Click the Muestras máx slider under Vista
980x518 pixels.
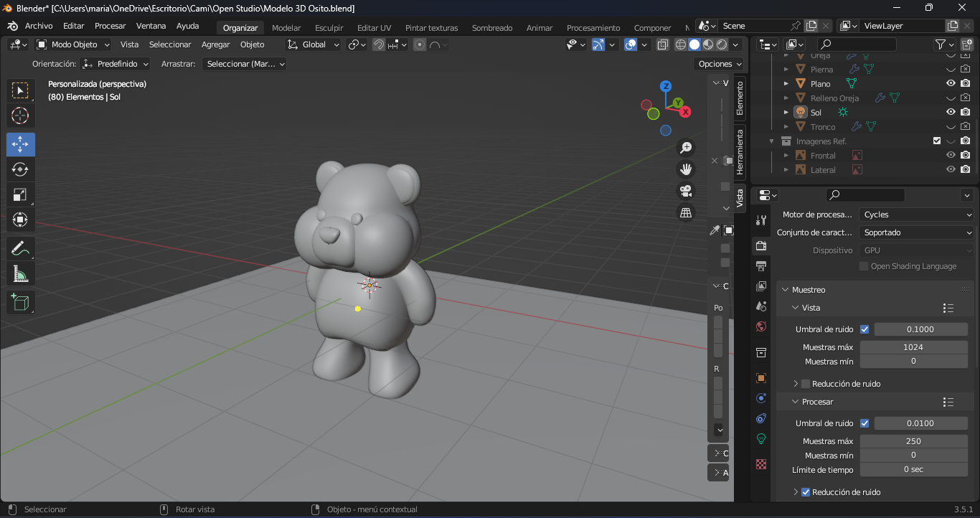click(913, 347)
